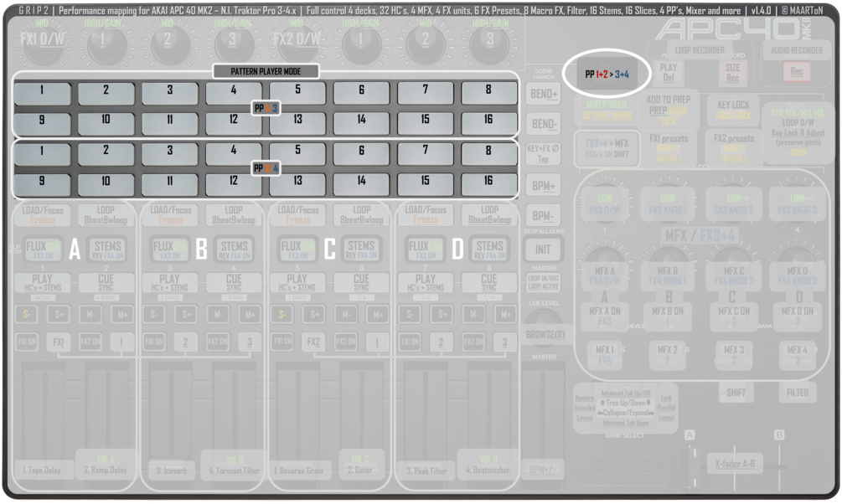Click the BPM+ button
This screenshot has height=504, width=842.
[x=544, y=186]
